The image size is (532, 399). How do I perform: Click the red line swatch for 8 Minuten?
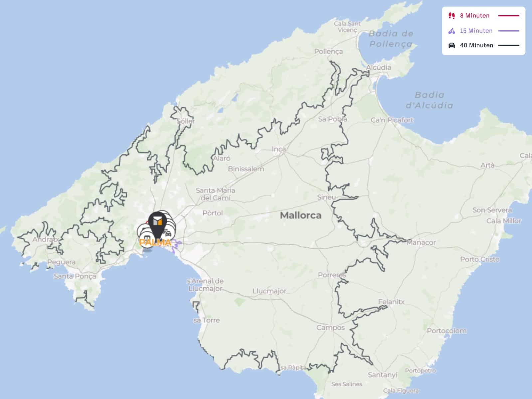click(508, 16)
